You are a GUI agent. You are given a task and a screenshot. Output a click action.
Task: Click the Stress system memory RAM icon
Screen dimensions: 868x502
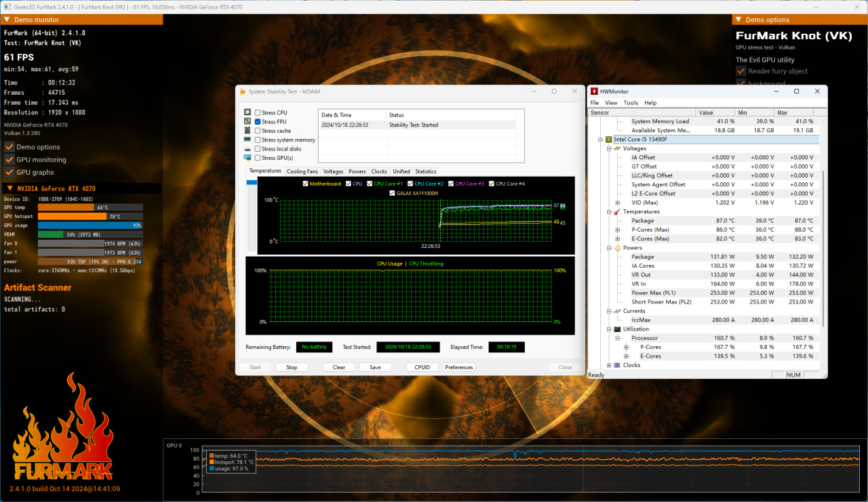coord(248,140)
